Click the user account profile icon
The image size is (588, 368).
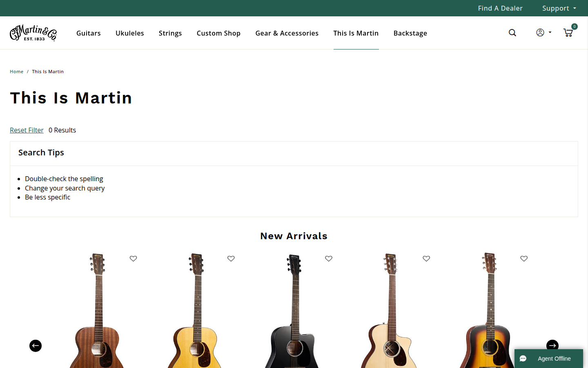[540, 33]
